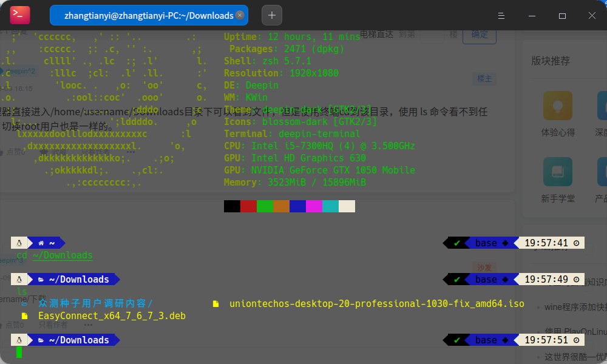Click the 19:57:51 timestamp
This screenshot has height=364, width=607.
pos(546,340)
